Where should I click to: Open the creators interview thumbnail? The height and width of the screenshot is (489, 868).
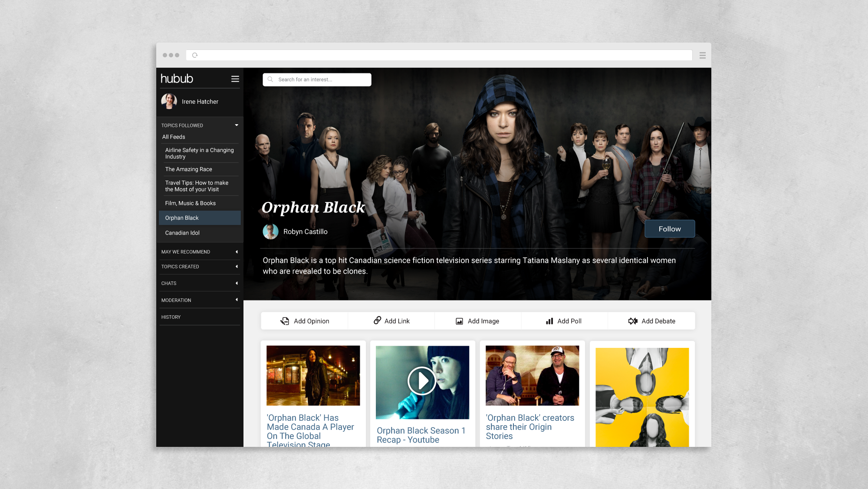click(532, 376)
